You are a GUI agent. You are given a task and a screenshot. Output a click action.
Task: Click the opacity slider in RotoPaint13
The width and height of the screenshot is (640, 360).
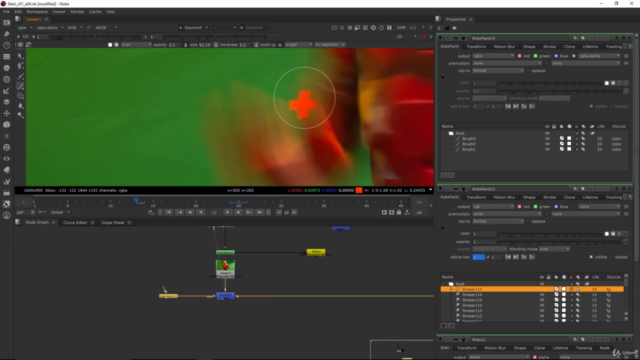click(560, 91)
